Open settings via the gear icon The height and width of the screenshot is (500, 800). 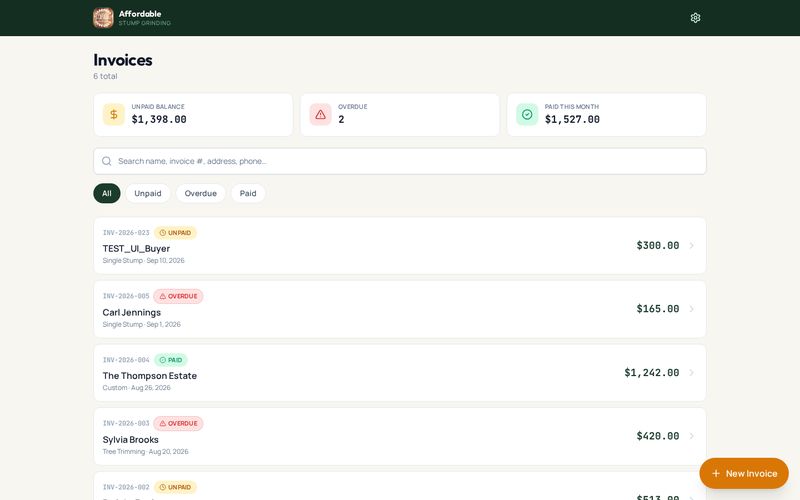point(695,18)
